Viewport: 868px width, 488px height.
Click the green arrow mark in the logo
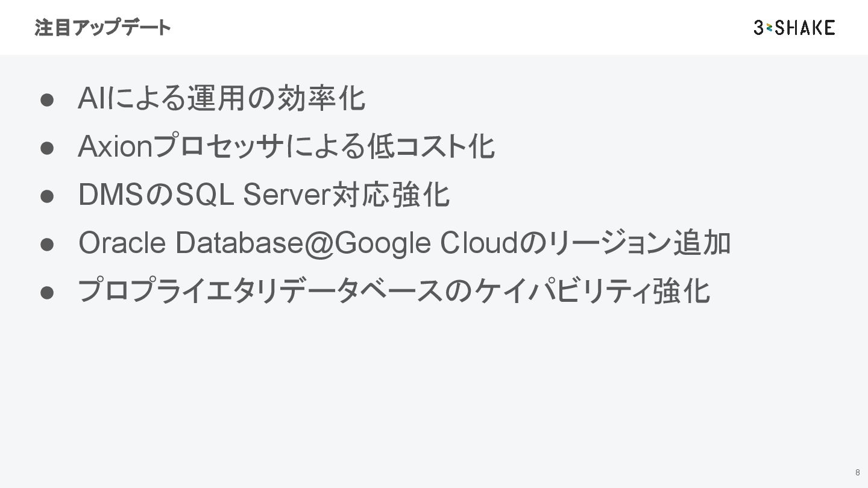coord(769,28)
